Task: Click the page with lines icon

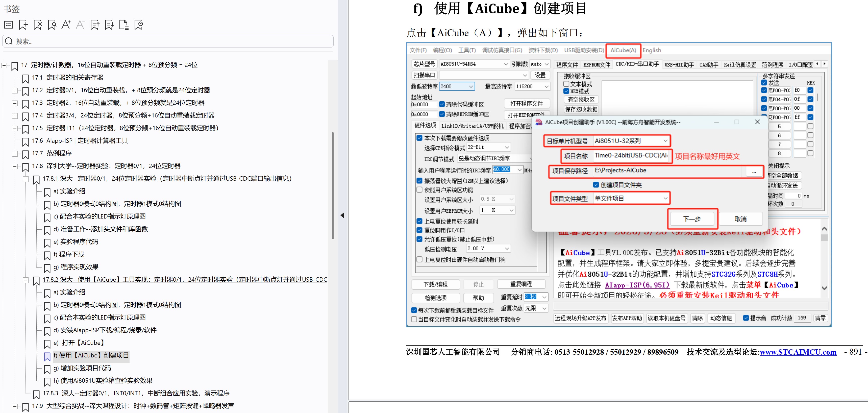Action: pos(124,25)
